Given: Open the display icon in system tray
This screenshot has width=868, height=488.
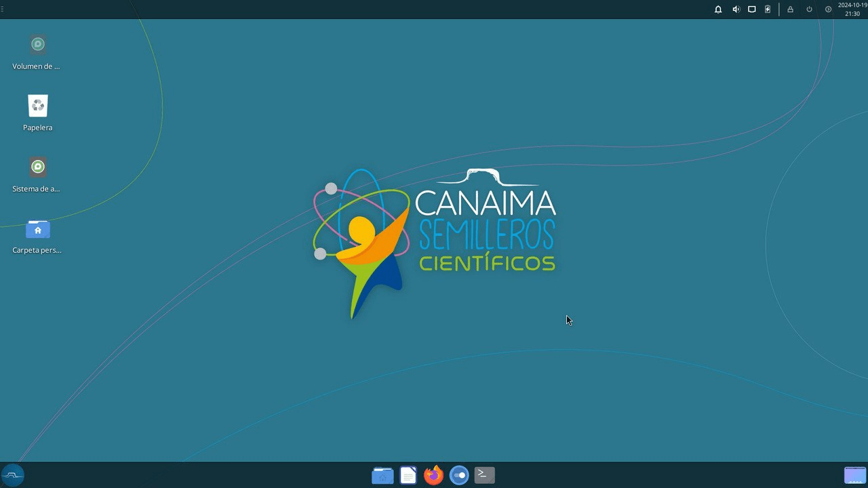Looking at the screenshot, I should pyautogui.click(x=751, y=9).
